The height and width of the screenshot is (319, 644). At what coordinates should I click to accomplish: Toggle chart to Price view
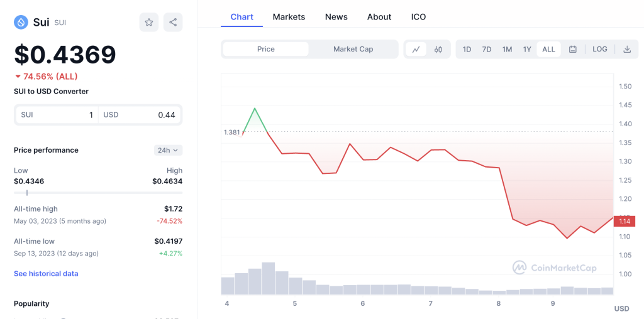(266, 49)
